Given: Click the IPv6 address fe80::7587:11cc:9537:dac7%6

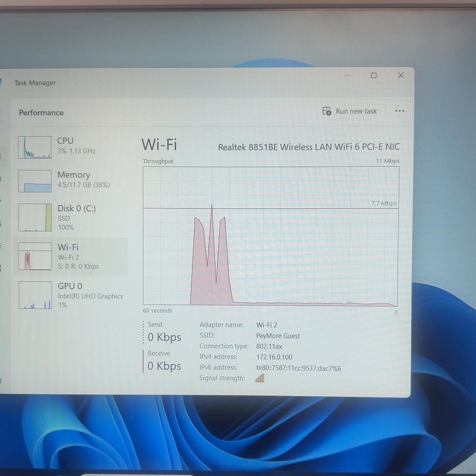Looking at the screenshot, I should (298, 368).
